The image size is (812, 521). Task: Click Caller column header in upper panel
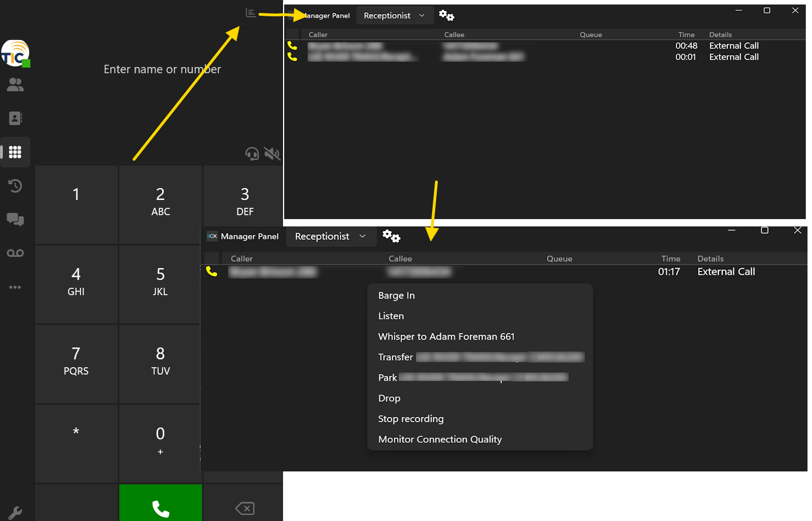[x=318, y=34]
